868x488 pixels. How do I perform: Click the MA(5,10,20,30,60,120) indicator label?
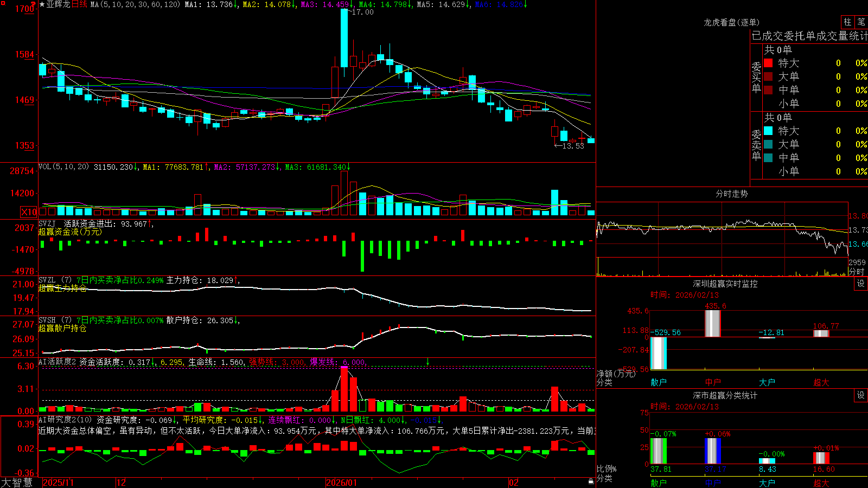click(x=135, y=4)
